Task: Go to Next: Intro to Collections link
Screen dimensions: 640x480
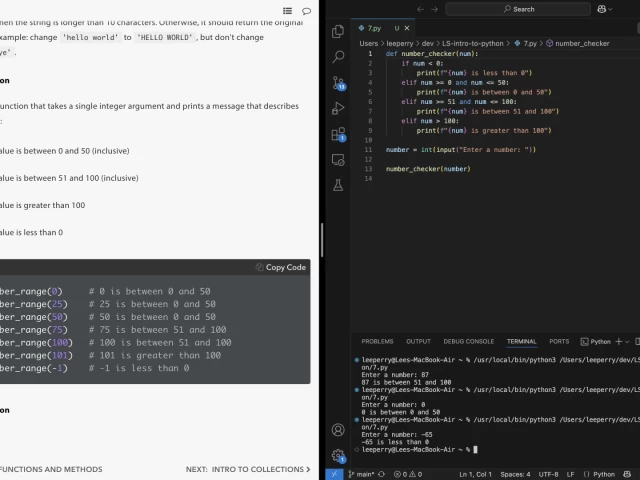Action: (248, 469)
